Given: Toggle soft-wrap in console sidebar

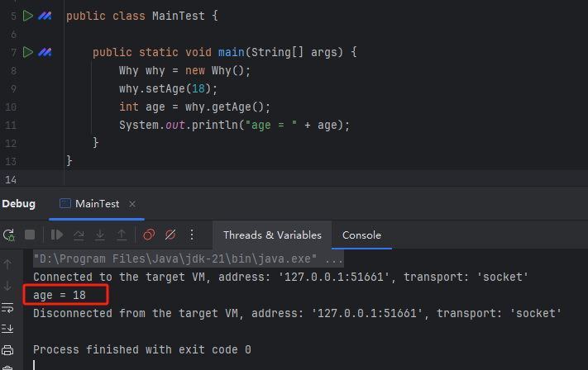Looking at the screenshot, I should [x=8, y=307].
